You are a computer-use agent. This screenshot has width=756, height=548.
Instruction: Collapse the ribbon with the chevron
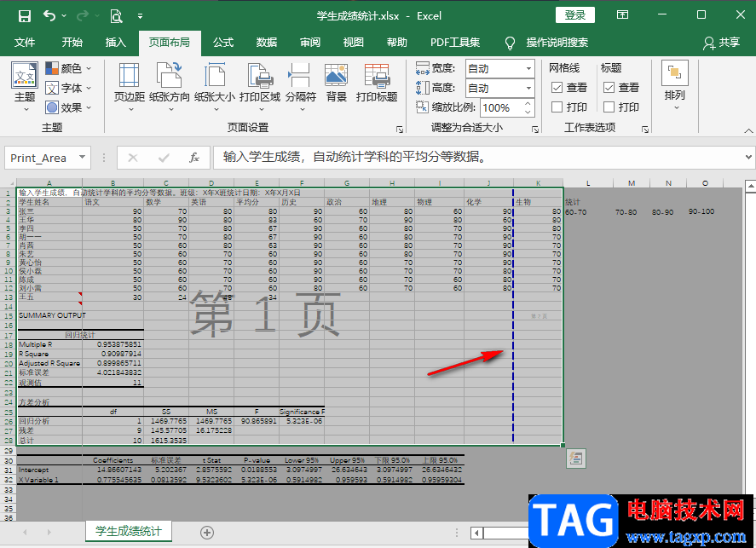click(748, 130)
